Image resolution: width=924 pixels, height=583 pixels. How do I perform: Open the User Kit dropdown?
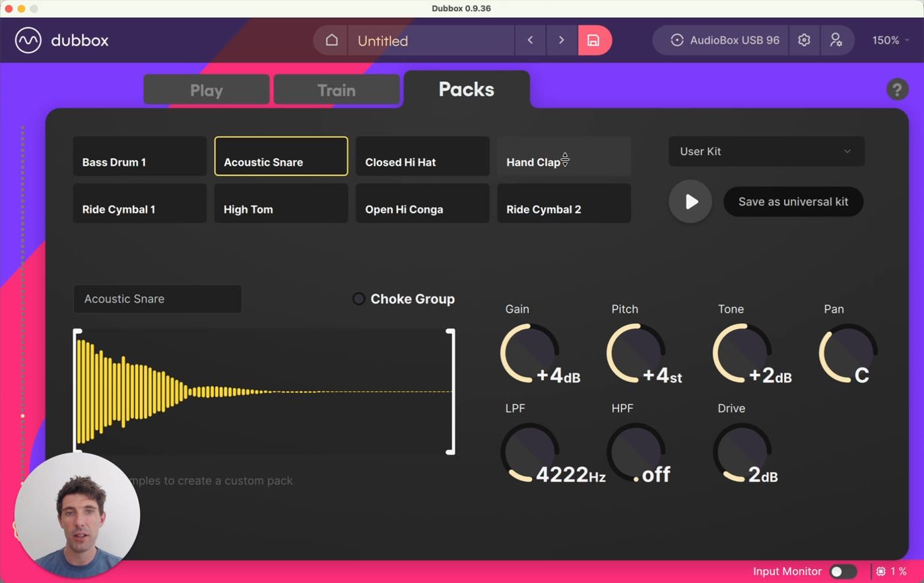[766, 151]
